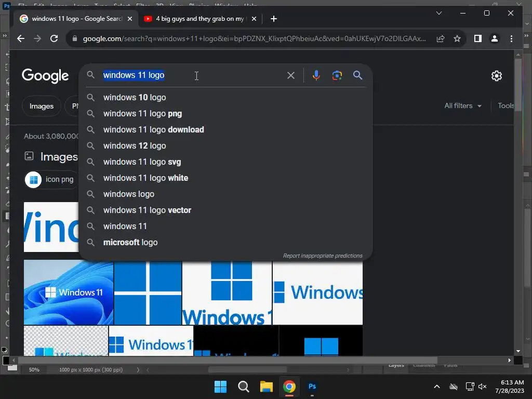Choose suggestion windows 11 logo png

[x=225, y=114]
